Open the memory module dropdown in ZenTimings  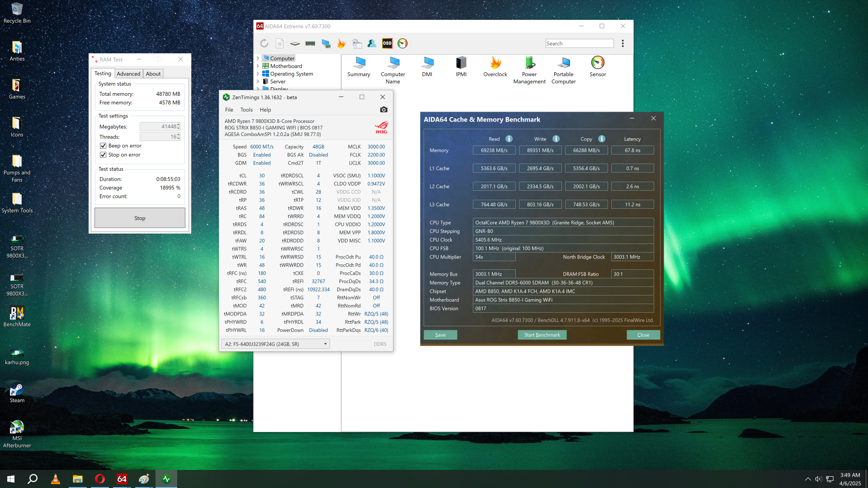276,344
